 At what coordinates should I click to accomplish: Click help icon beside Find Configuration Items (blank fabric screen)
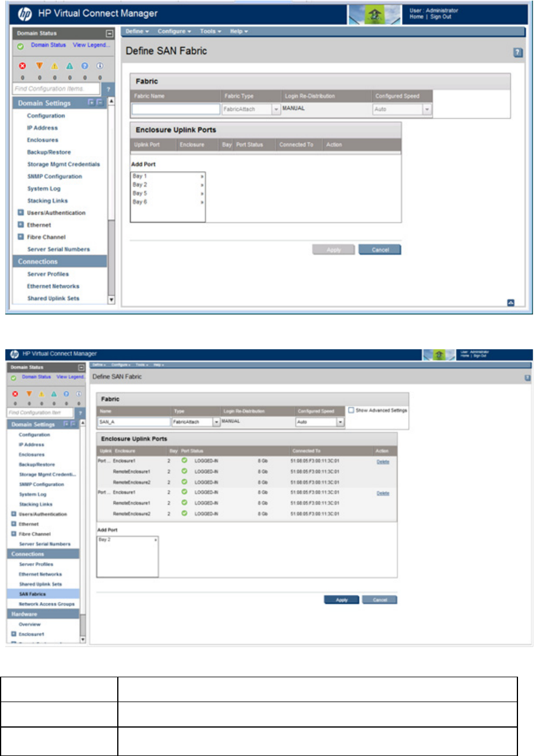click(109, 89)
